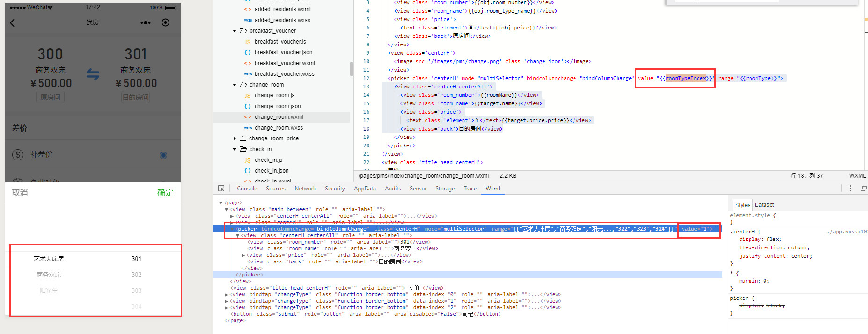This screenshot has width=868, height=334.
Task: Select the 补差价 radio button
Action: click(163, 155)
